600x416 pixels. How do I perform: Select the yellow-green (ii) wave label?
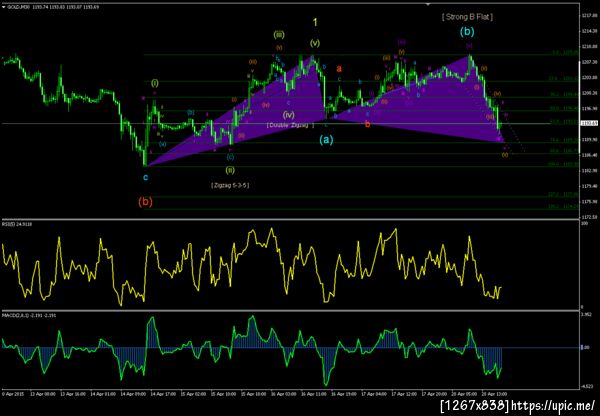(230, 170)
